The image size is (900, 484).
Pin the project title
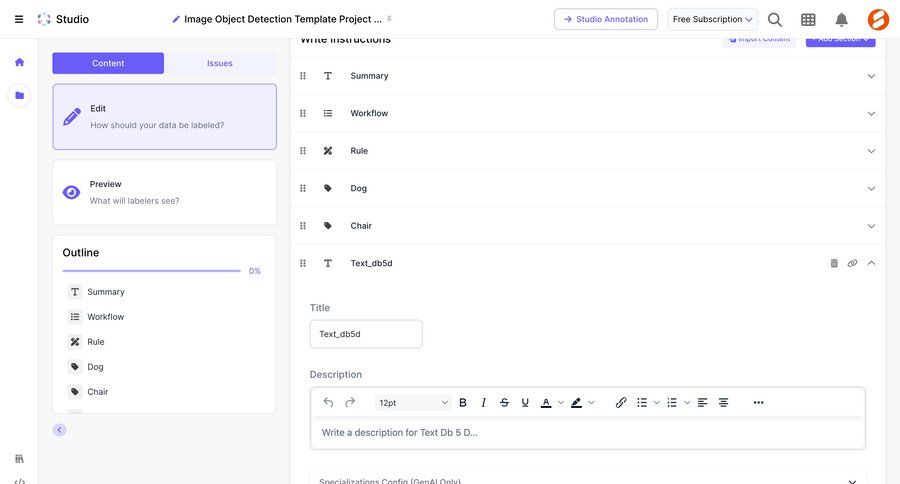point(389,19)
